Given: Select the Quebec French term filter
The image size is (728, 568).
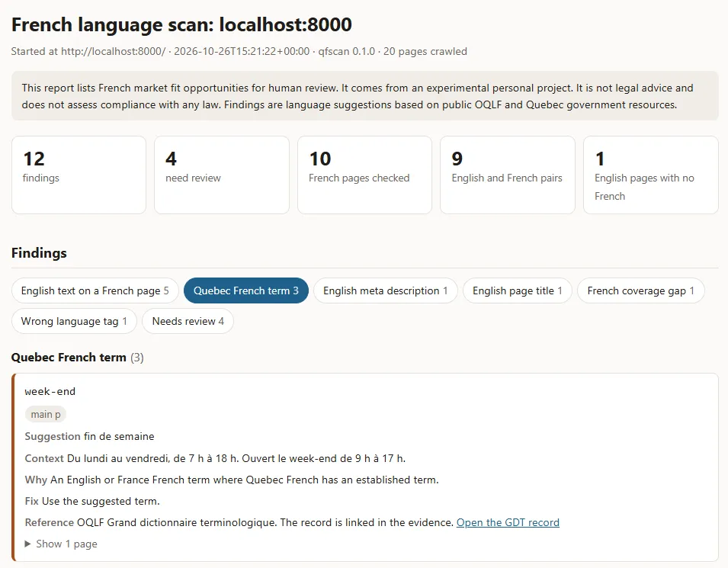Looking at the screenshot, I should [246, 290].
